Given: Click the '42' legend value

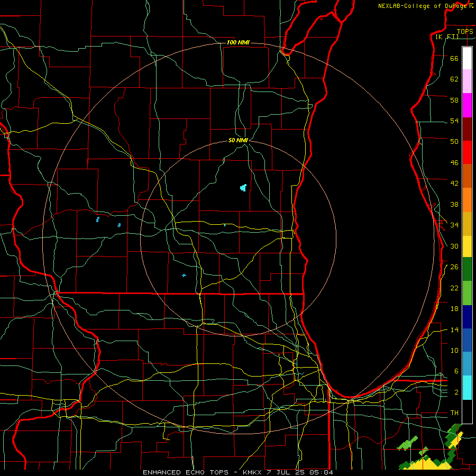Looking at the screenshot, I should [454, 184].
